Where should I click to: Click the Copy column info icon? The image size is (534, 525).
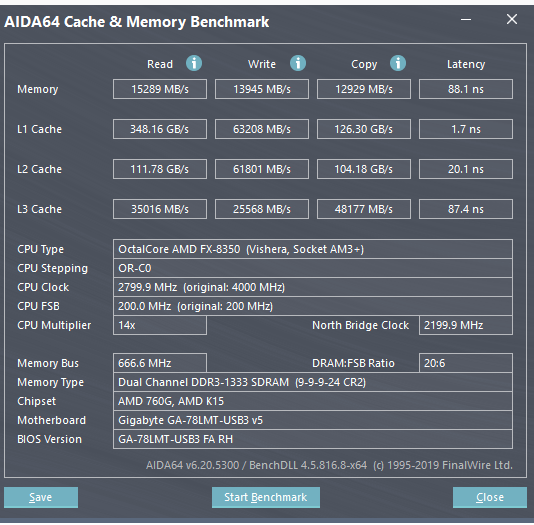398,63
